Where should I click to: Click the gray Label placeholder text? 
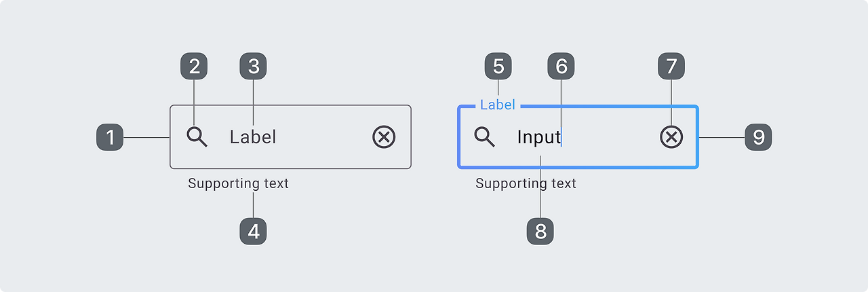pos(253,137)
